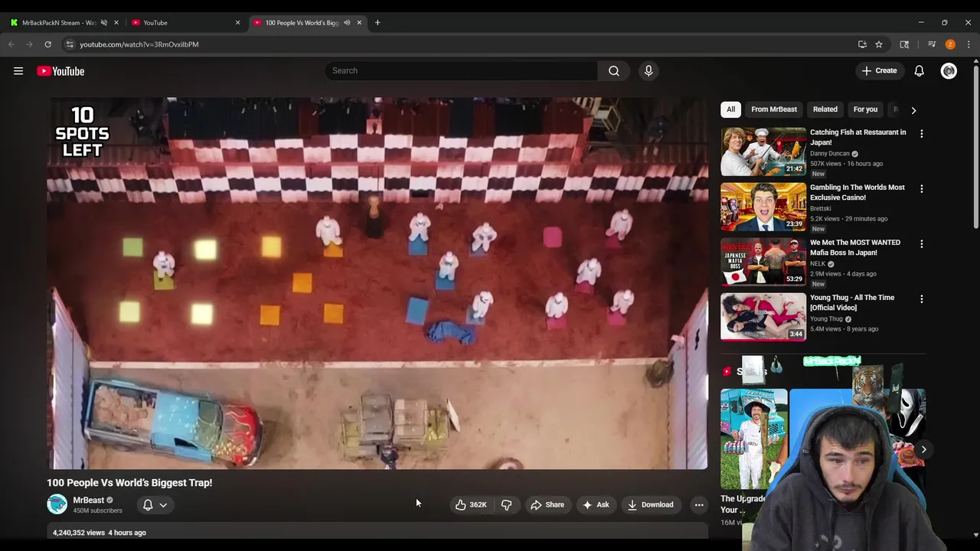980x551 pixels.
Task: Select the All filter chip
Action: point(731,109)
